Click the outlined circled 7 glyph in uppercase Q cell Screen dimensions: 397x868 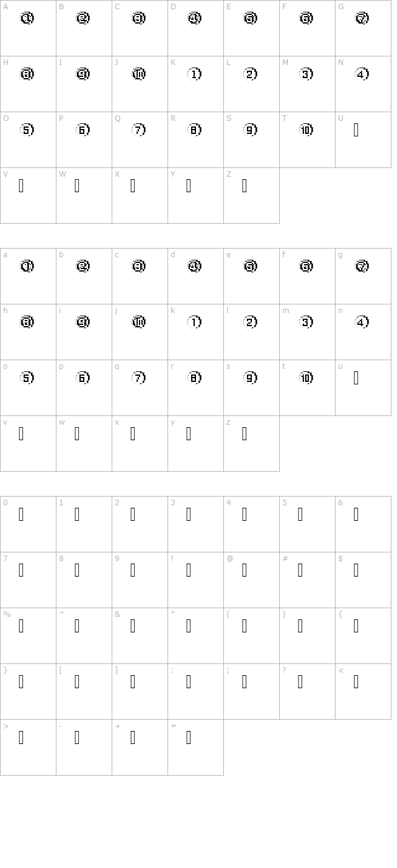(x=139, y=130)
